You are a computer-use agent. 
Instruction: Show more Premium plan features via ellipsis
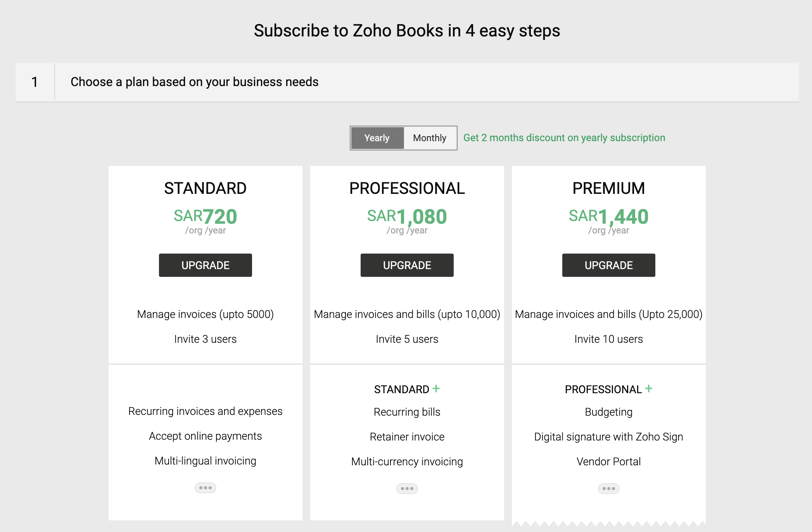coord(609,489)
